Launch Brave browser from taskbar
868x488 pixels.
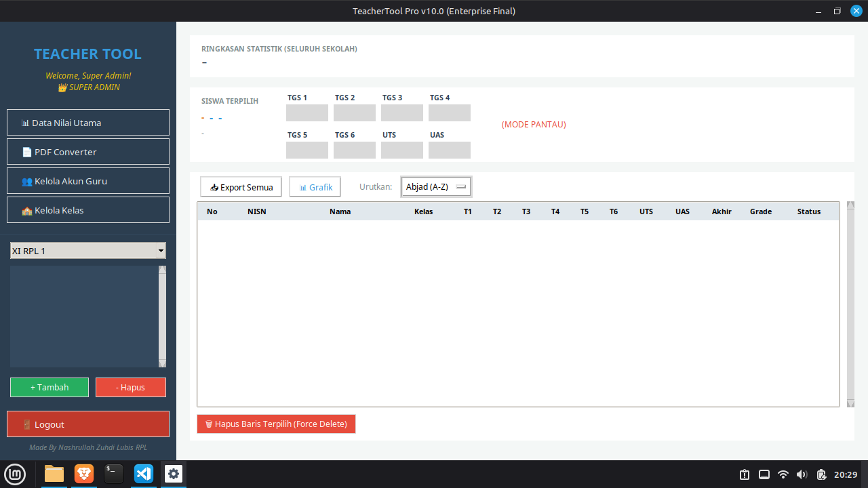click(84, 474)
